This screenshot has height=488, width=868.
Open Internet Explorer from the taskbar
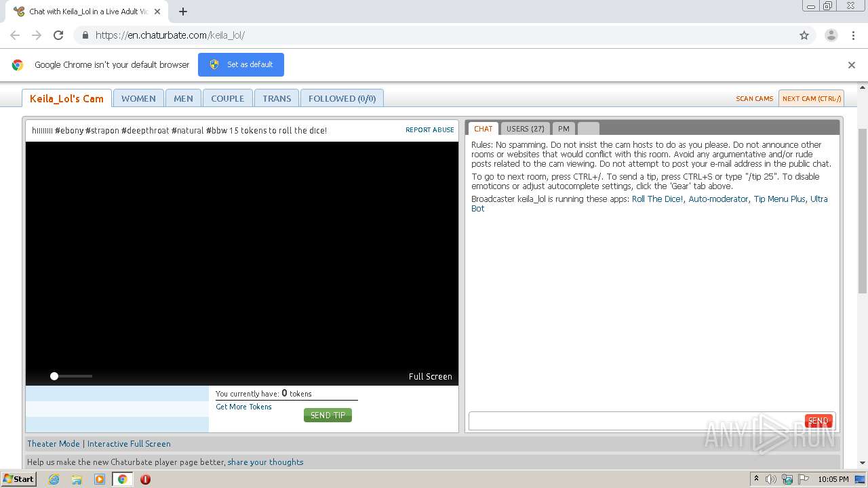(54, 479)
